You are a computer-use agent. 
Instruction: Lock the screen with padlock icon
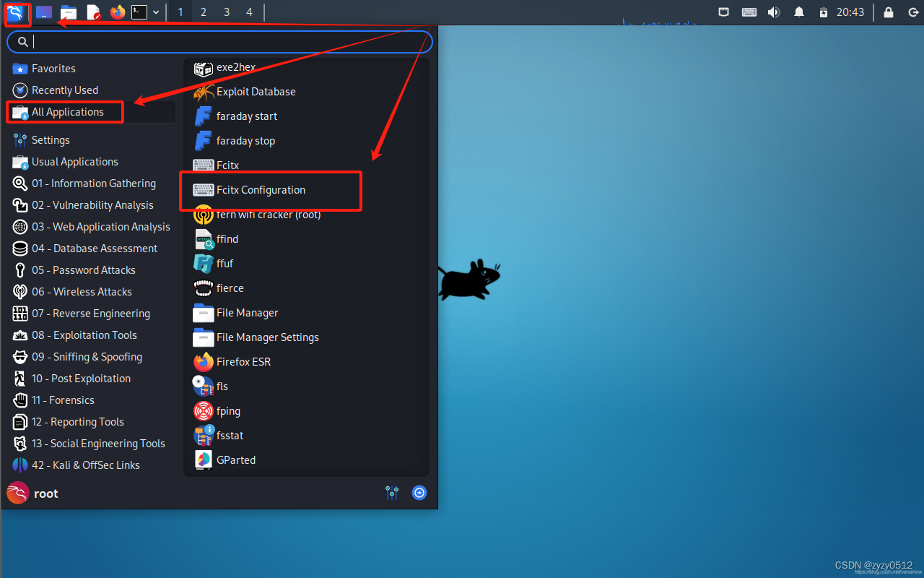pyautogui.click(x=889, y=12)
